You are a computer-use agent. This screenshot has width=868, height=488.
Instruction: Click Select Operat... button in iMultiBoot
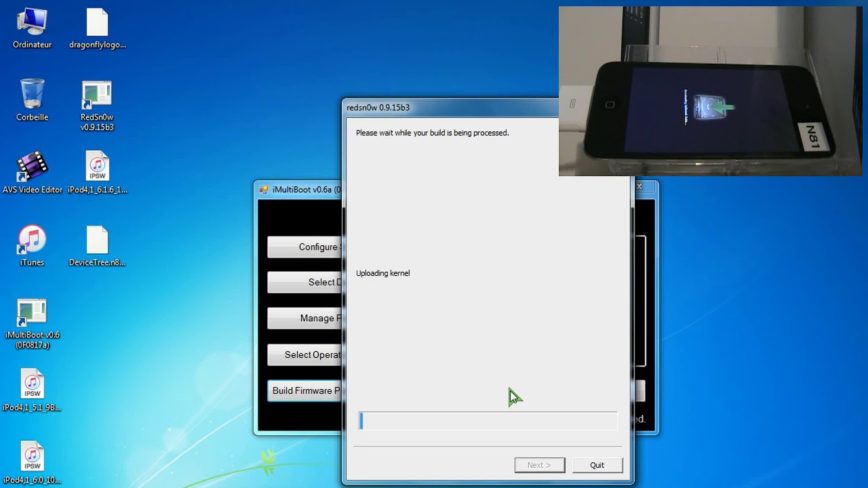point(304,354)
